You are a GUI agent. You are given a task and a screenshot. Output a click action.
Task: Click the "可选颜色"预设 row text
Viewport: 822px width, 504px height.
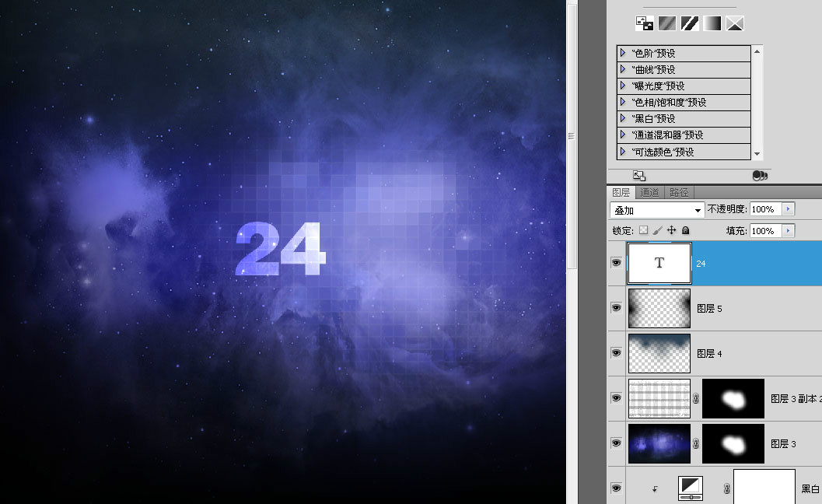[663, 152]
